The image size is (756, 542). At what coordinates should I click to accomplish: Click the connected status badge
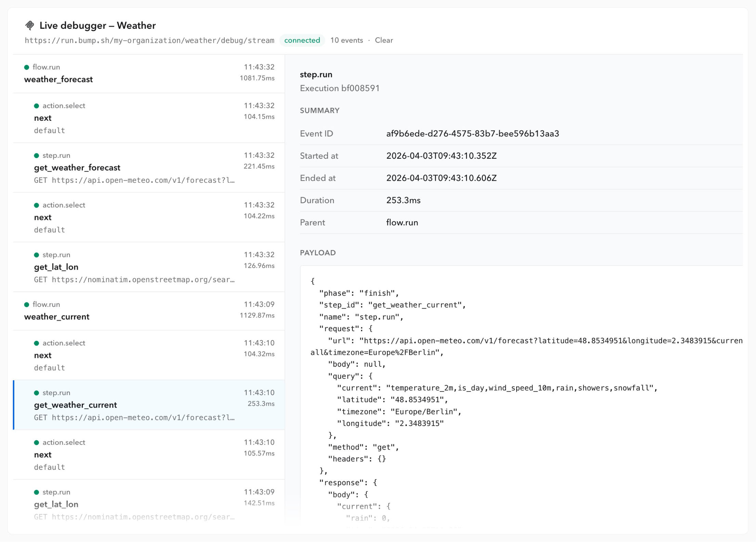(x=302, y=40)
